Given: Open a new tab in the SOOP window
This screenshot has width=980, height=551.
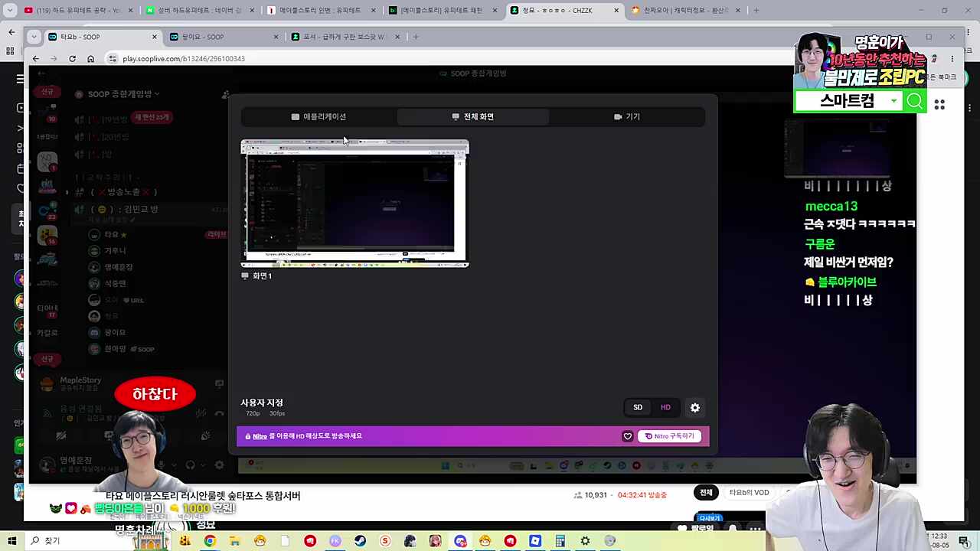Looking at the screenshot, I should pyautogui.click(x=416, y=37).
